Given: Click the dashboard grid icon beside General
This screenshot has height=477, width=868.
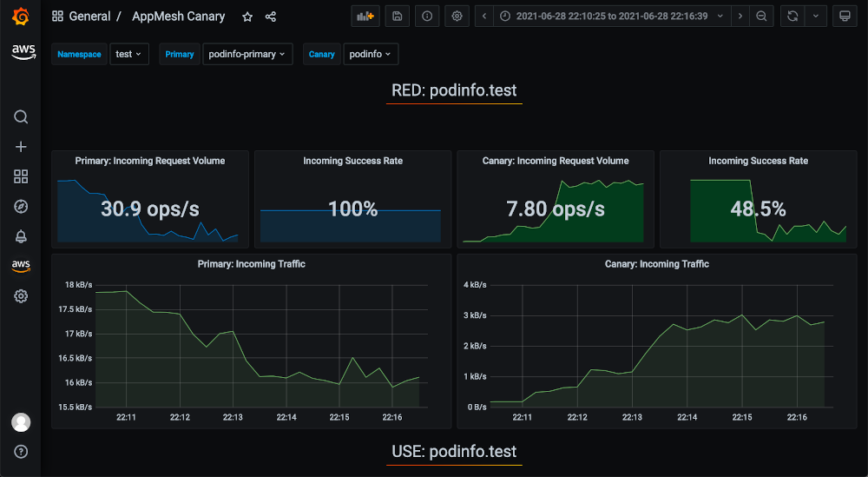Looking at the screenshot, I should (57, 16).
